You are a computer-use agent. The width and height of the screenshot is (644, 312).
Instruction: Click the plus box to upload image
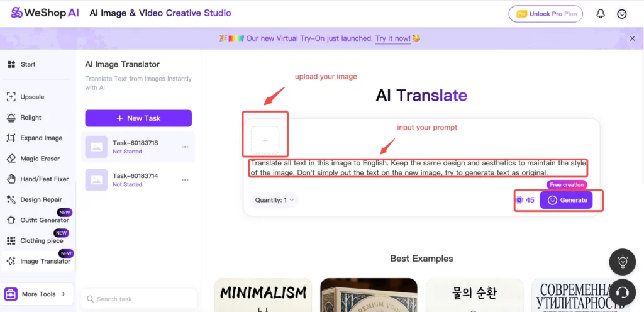265,140
